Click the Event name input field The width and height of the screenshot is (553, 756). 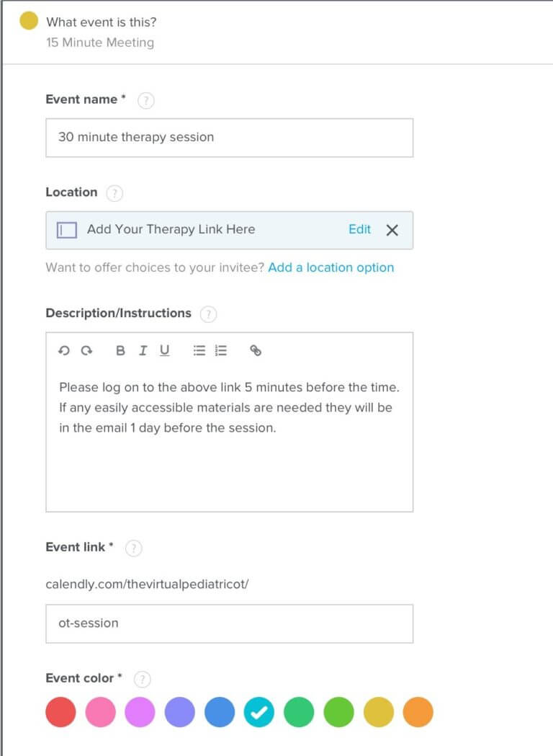click(229, 138)
